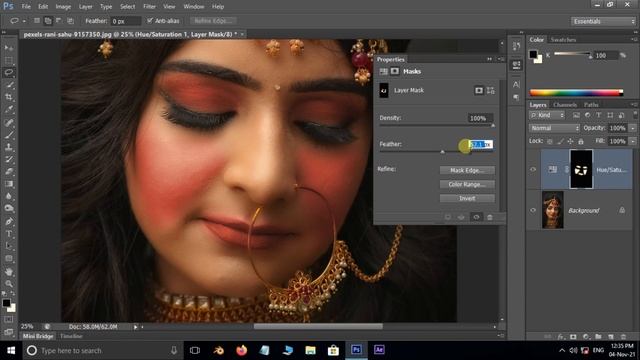640x360 pixels.
Task: Open the History panel icon
Action: point(516,46)
